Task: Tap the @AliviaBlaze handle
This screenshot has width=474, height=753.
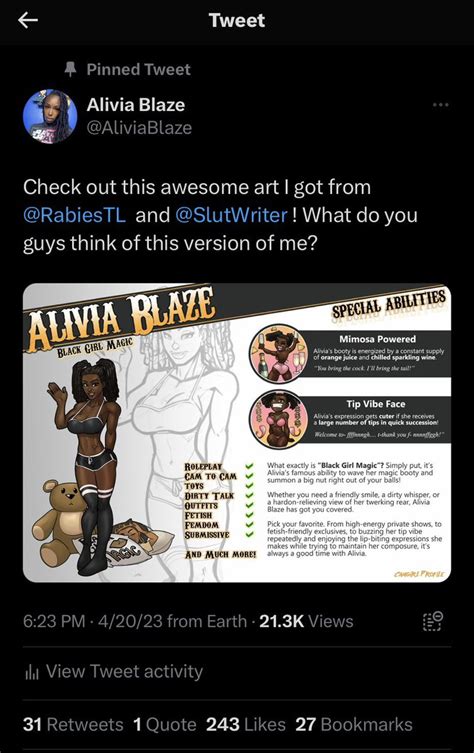Action: 139,128
